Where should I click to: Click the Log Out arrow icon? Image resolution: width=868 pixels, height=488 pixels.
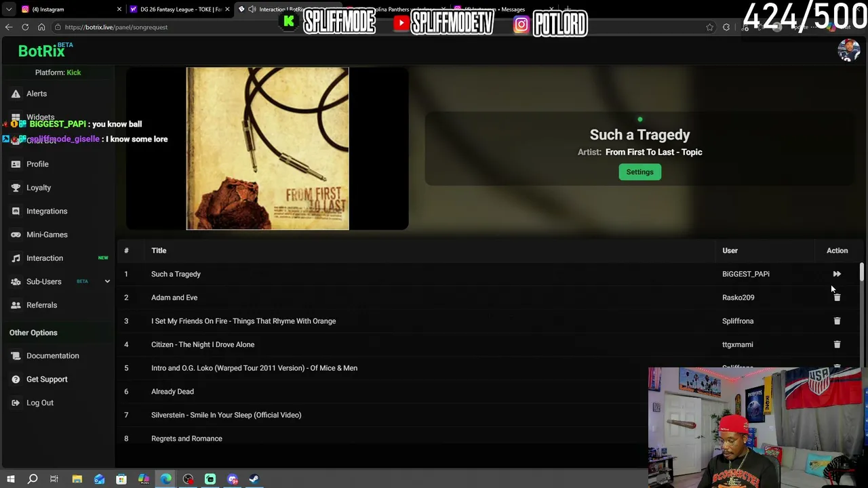16,403
